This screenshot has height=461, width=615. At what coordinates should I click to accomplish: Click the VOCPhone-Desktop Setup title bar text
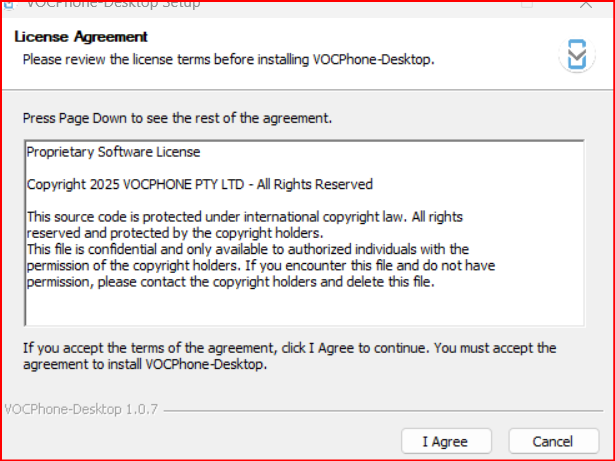tap(113, 4)
